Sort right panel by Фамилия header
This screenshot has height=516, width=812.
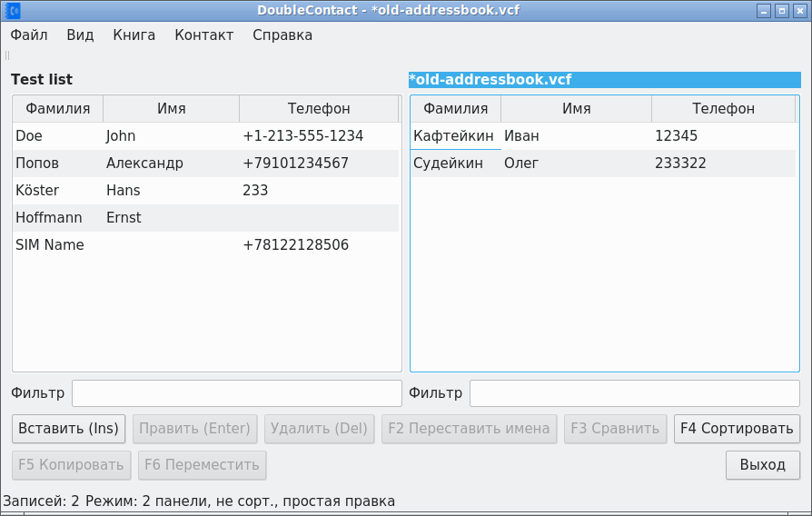point(456,109)
